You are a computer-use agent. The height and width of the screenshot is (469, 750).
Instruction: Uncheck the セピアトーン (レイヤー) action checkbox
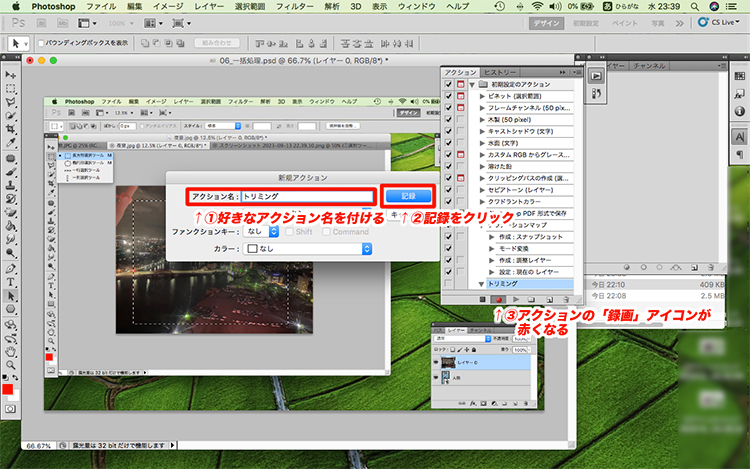click(x=448, y=190)
